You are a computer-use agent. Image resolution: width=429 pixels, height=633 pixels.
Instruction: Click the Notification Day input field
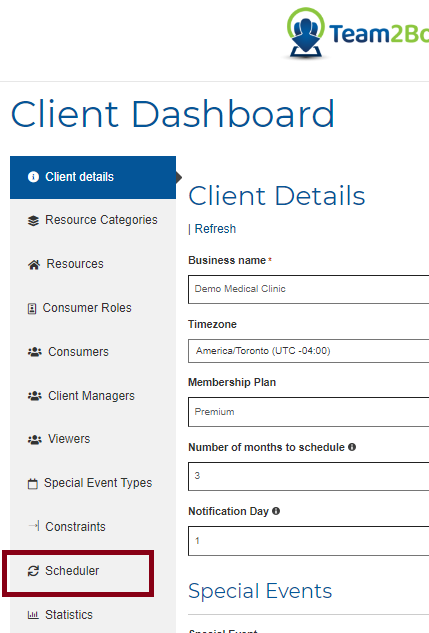[309, 541]
